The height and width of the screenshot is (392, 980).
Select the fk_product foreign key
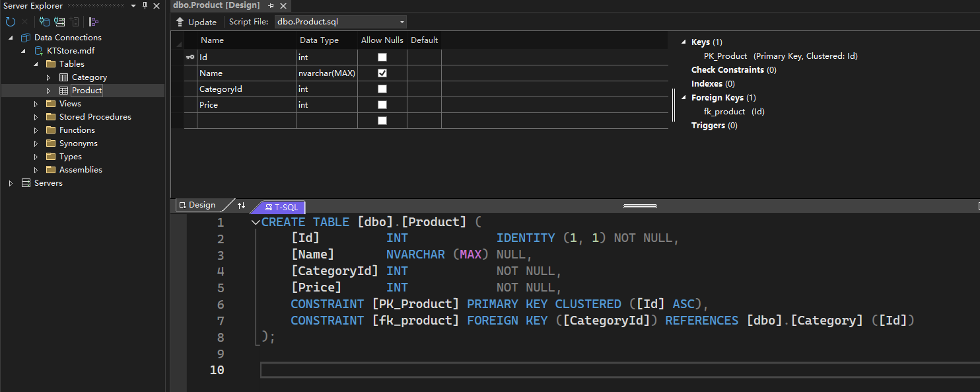point(724,112)
